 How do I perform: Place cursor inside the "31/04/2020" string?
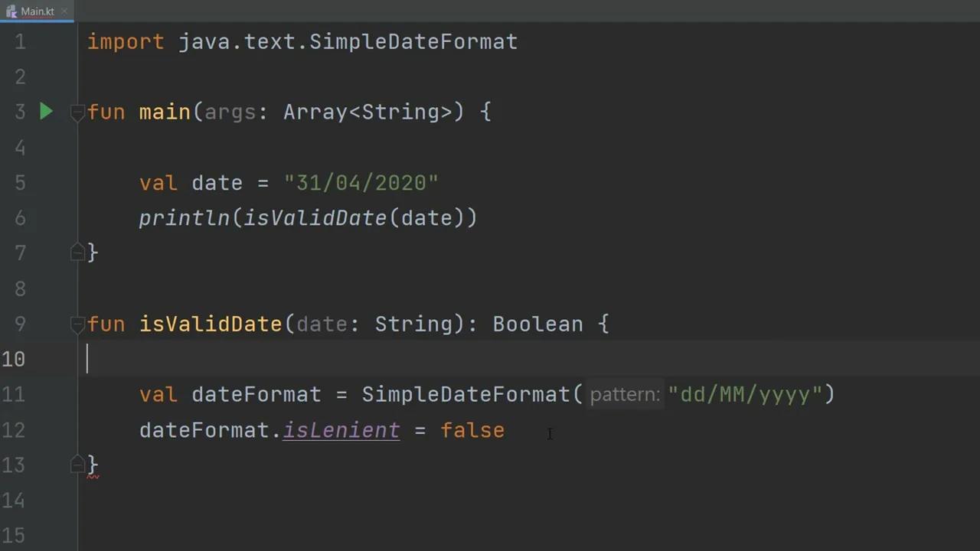click(x=360, y=183)
